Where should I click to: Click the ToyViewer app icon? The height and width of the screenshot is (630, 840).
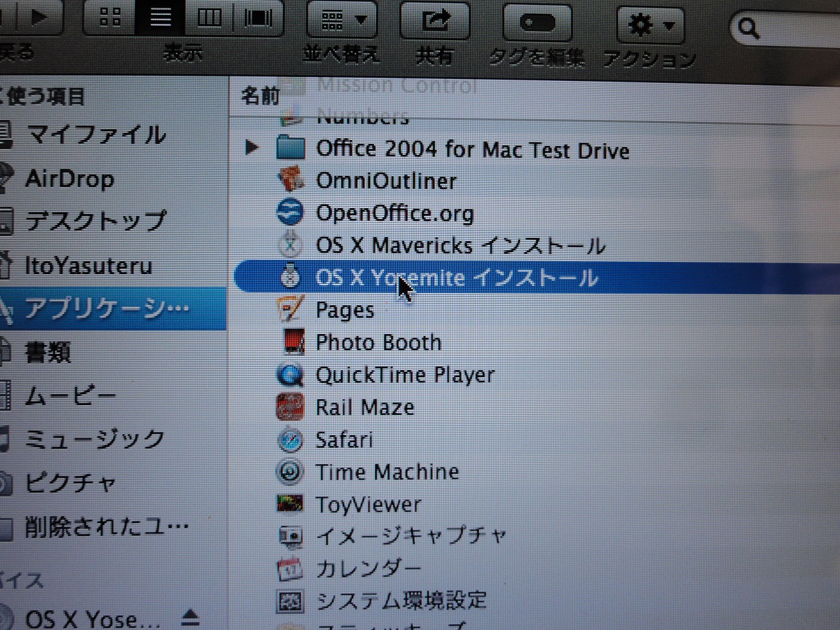coord(290,504)
